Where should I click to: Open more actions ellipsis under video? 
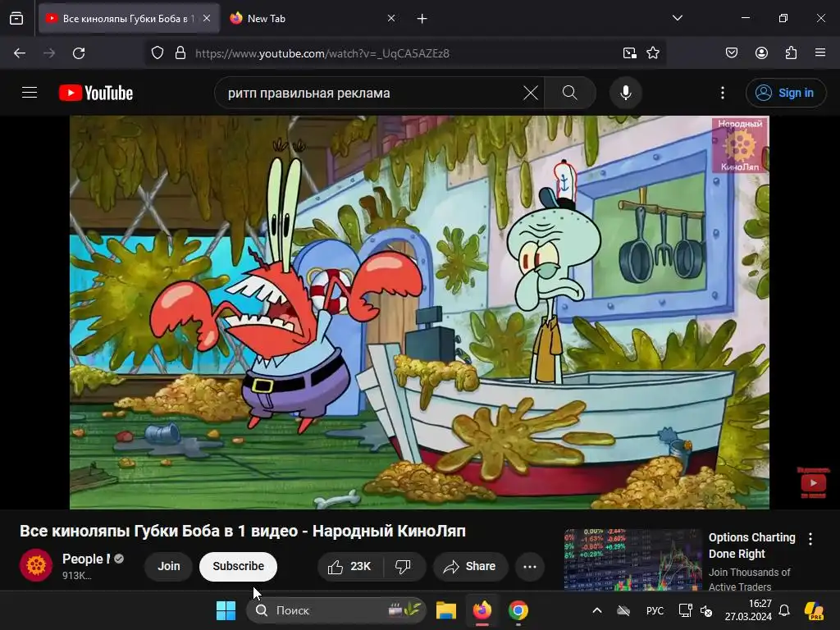coord(530,567)
